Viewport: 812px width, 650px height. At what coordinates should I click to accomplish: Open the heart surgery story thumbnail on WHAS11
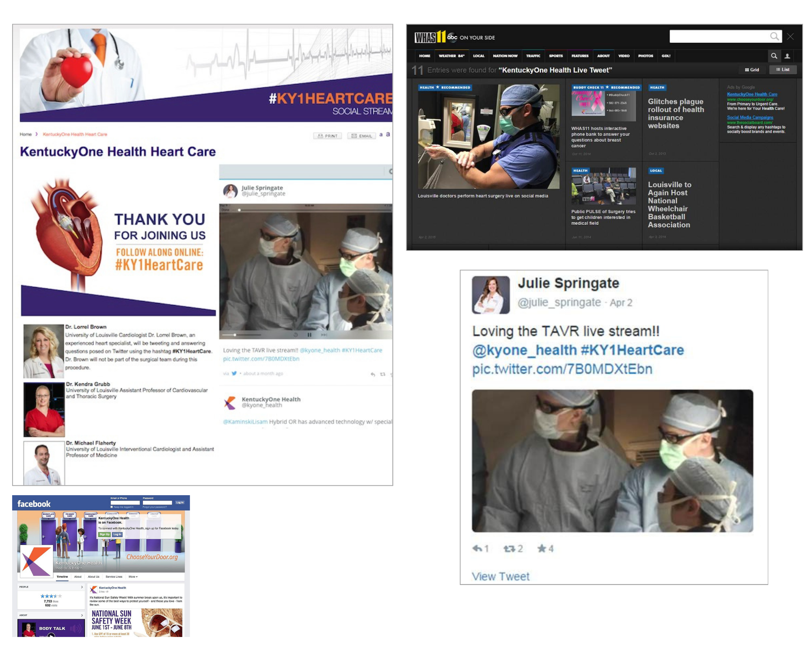(488, 136)
